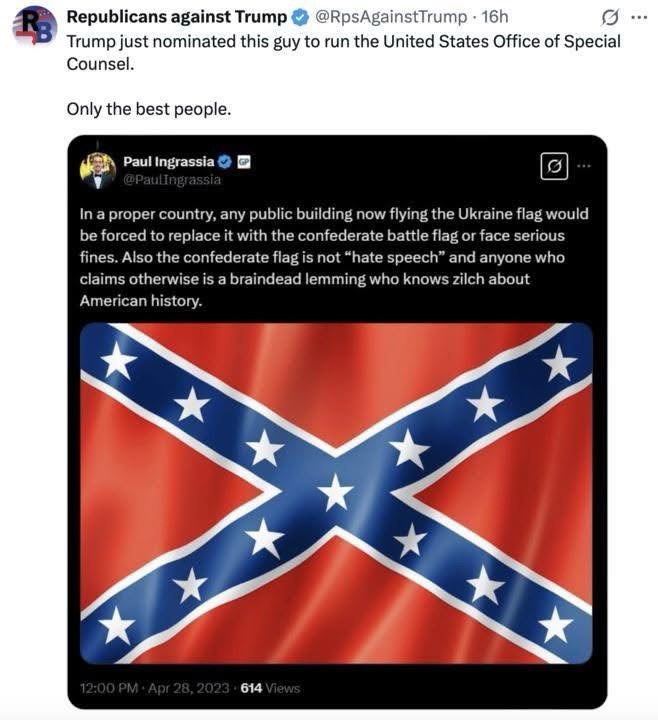
Task: Click the quoted post text starting "In a proper country"
Action: tap(334, 257)
